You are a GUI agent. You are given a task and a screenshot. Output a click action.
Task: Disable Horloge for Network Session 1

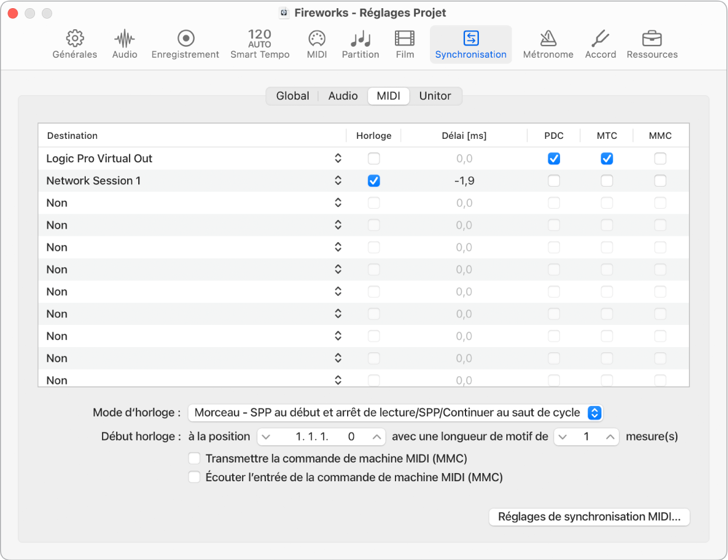[x=373, y=180]
